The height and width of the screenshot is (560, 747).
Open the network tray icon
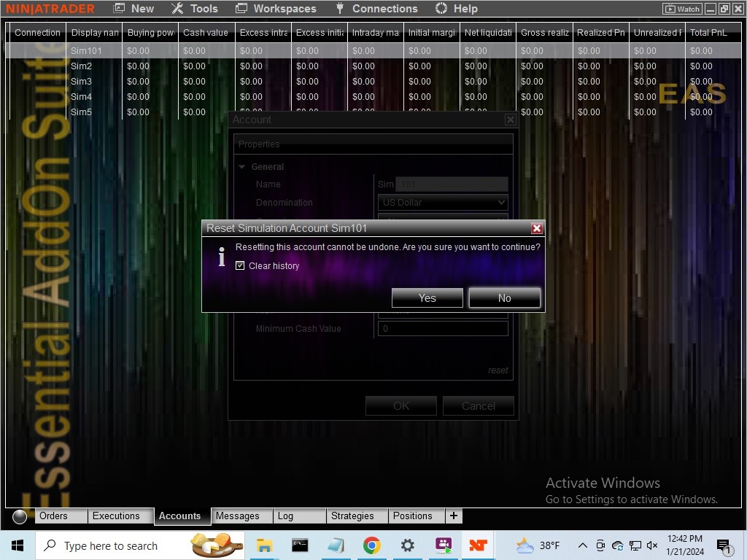point(635,545)
